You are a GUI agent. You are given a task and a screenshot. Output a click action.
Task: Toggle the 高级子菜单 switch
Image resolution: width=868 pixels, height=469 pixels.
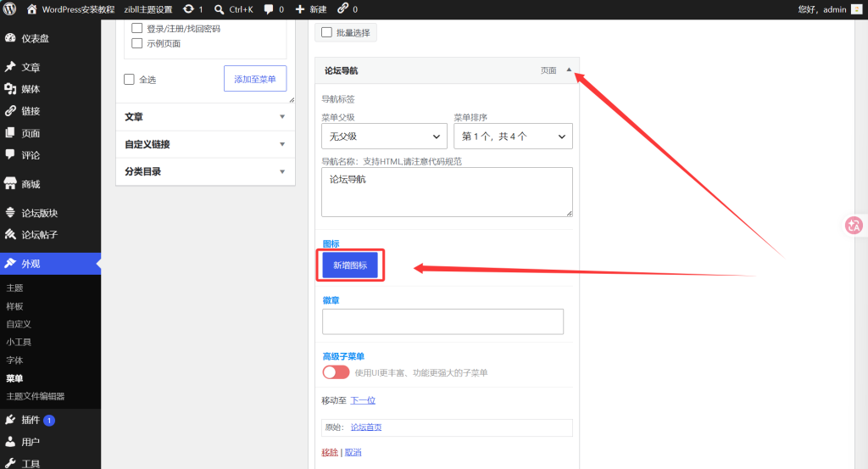(x=336, y=372)
